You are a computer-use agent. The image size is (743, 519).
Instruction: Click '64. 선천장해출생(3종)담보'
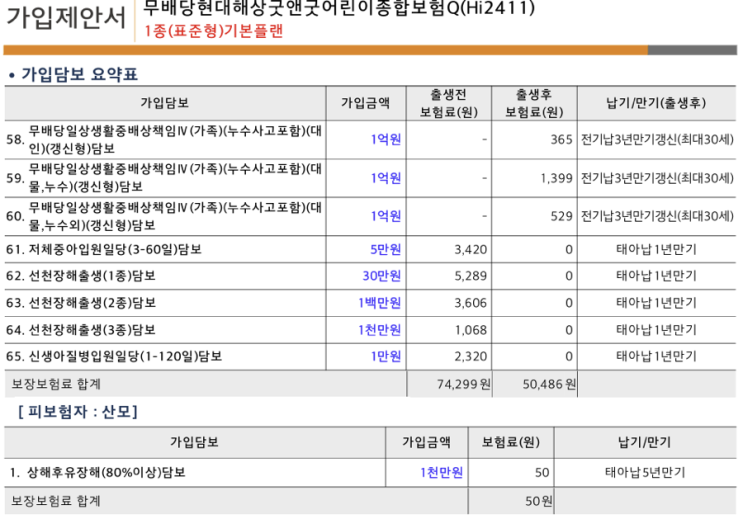coord(81,330)
